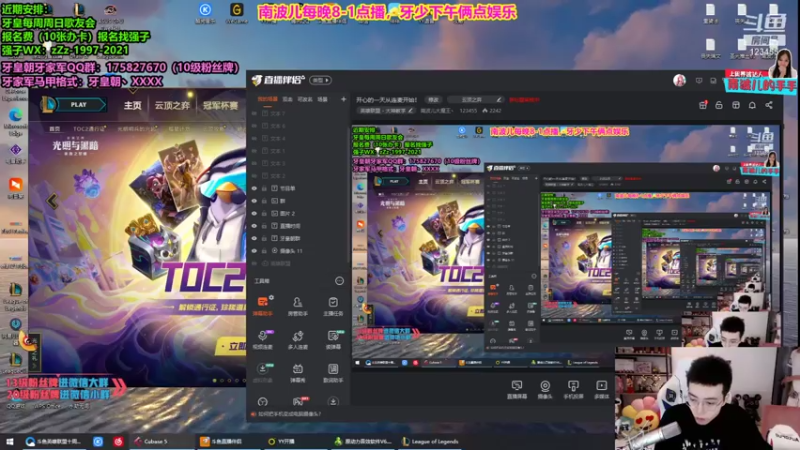
Task: Toggle lock on the 图片 2 layer
Action: coord(264,213)
